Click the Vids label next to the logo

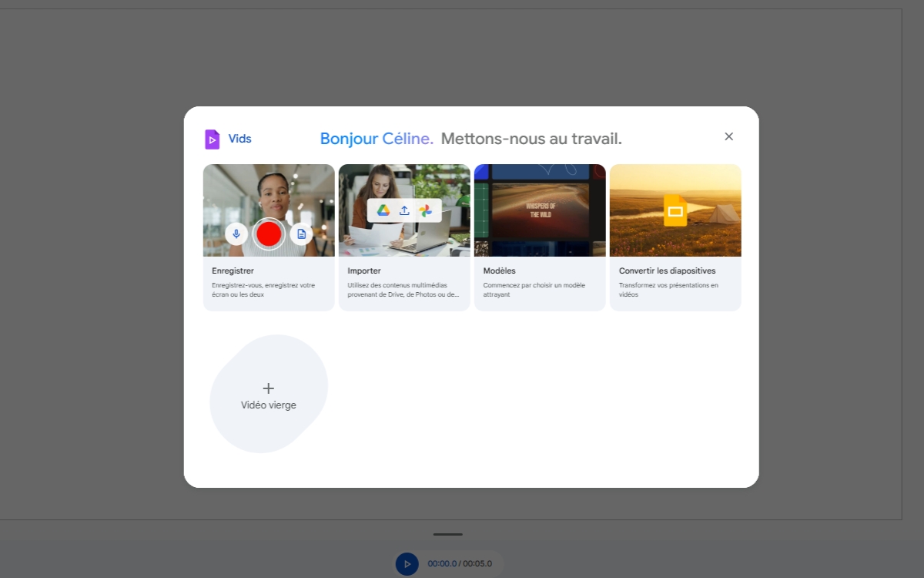pyautogui.click(x=239, y=139)
